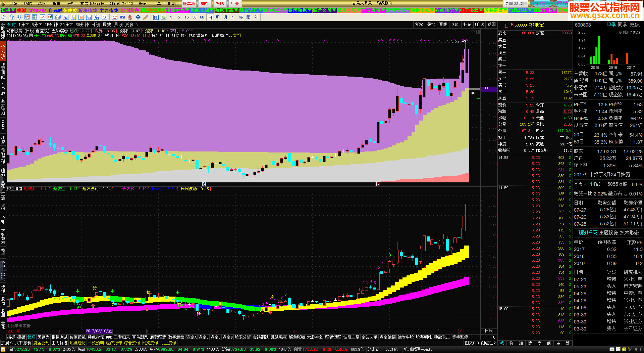Open the f(x) formula manager icon

[x=97, y=17]
